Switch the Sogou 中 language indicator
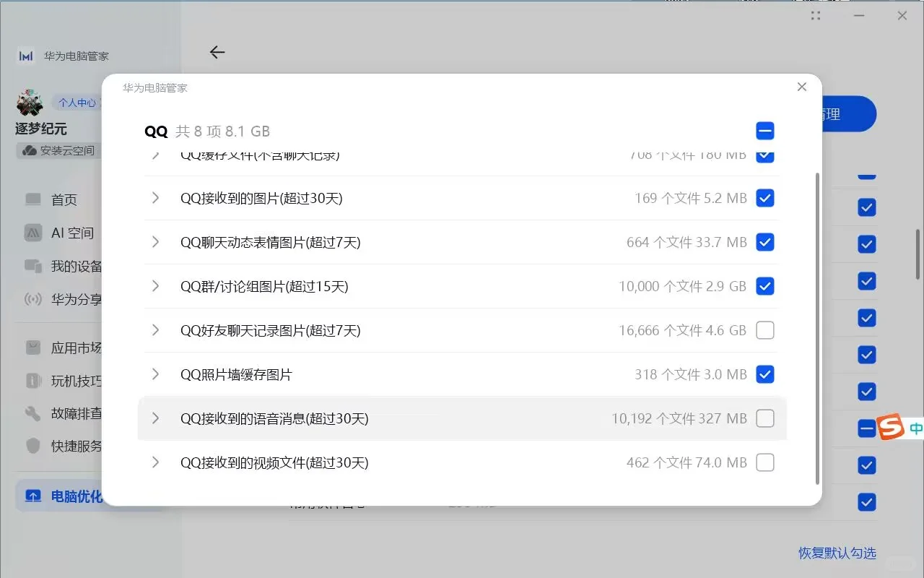This screenshot has height=578, width=924. pos(915,428)
